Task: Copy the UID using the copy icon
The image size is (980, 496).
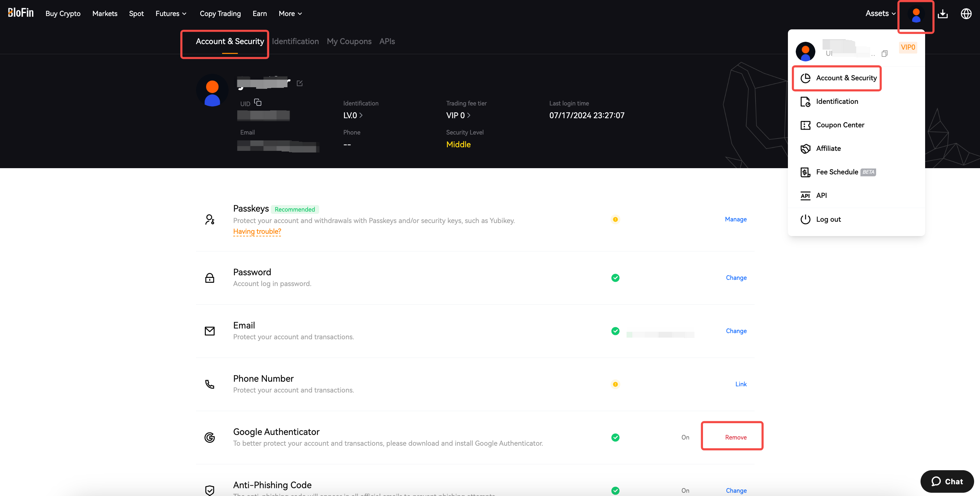Action: pyautogui.click(x=258, y=102)
